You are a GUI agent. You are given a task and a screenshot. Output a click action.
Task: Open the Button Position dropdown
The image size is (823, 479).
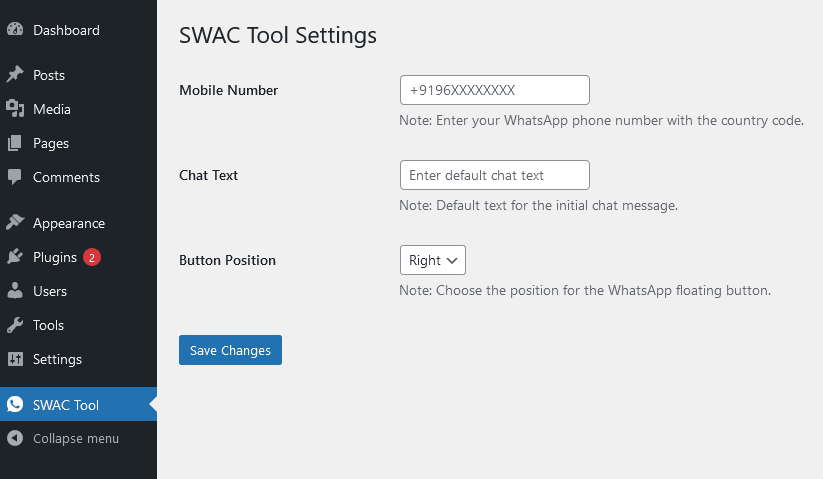pos(432,260)
